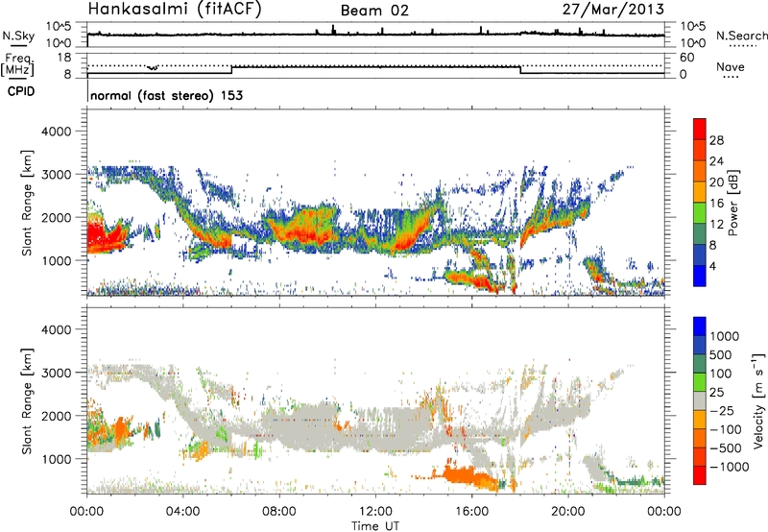Click Slant Range label of velocity panel

pyautogui.click(x=27, y=401)
